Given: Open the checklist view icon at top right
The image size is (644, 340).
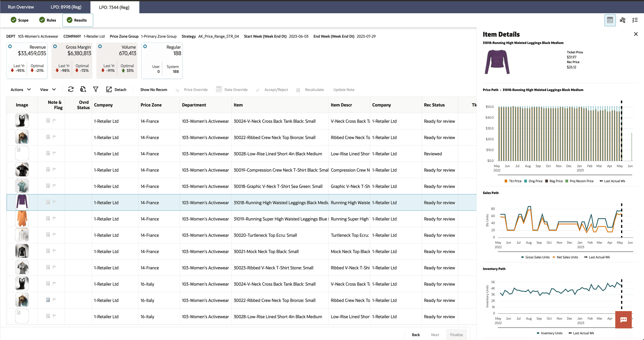Looking at the screenshot, I should (x=635, y=20).
